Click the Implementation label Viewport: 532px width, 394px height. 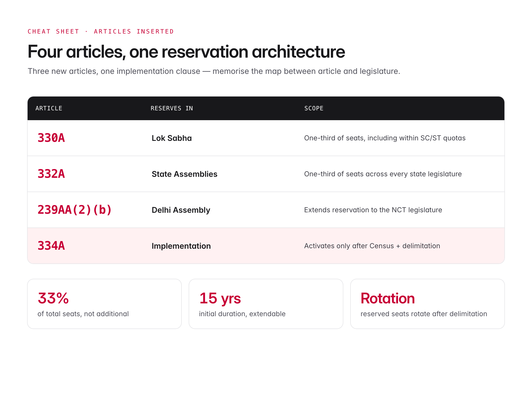(181, 246)
